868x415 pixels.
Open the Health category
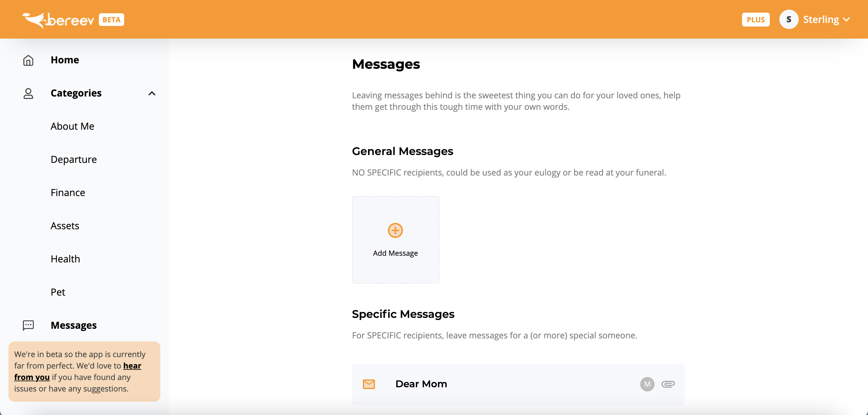click(x=65, y=259)
